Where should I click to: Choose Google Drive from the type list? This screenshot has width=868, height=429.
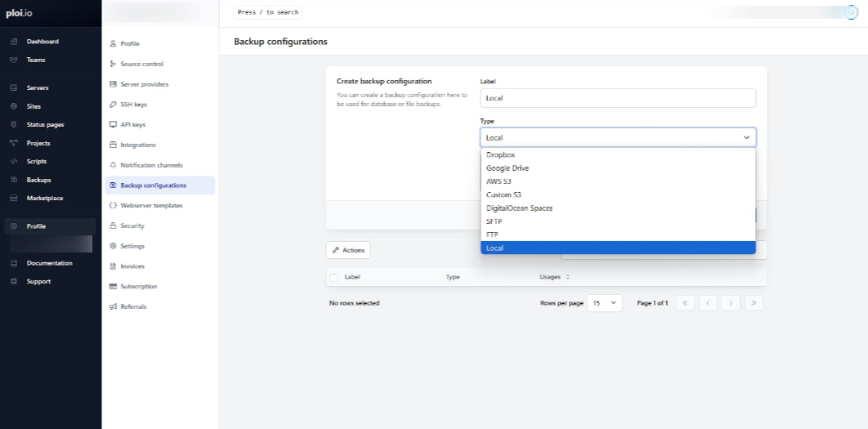[x=508, y=168]
